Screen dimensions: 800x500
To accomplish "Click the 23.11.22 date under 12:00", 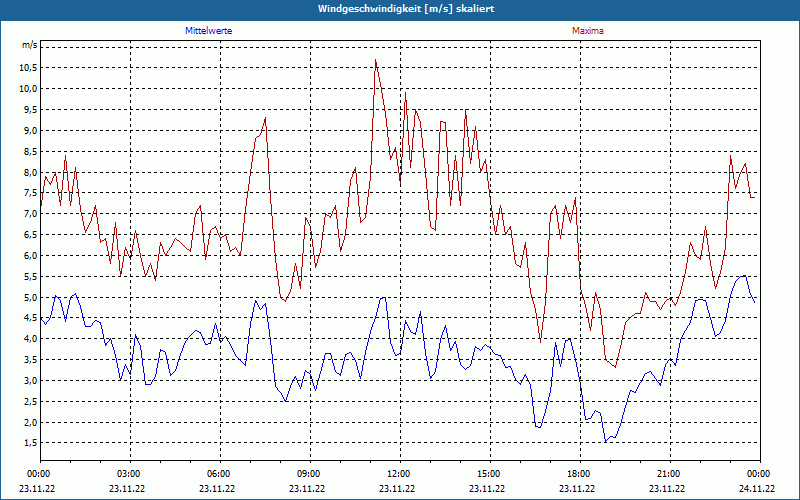I will click(x=397, y=488).
